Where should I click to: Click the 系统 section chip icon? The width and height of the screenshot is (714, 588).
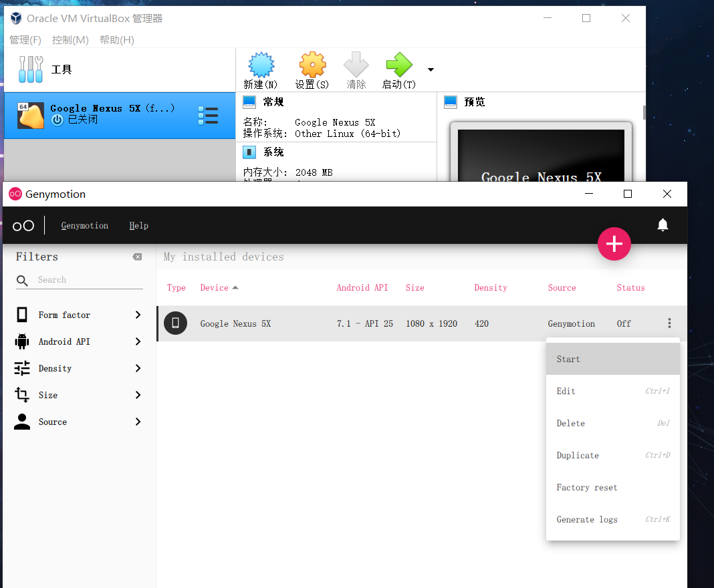[249, 152]
